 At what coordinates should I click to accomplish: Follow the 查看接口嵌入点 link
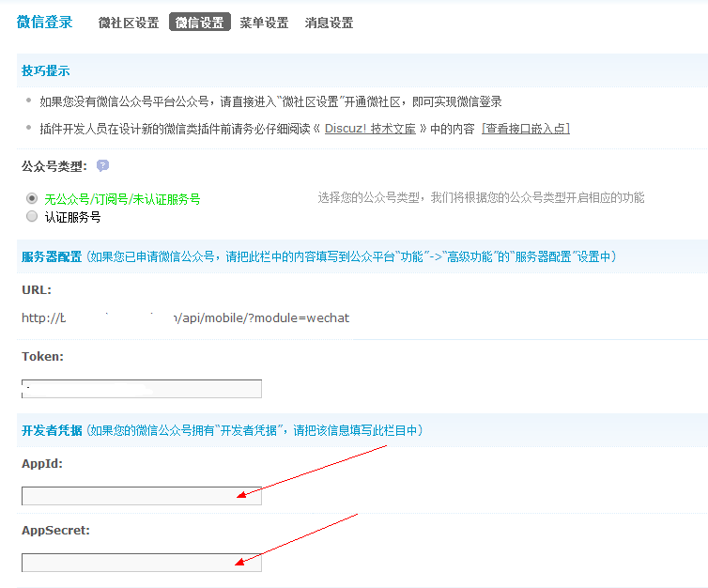pos(526,129)
